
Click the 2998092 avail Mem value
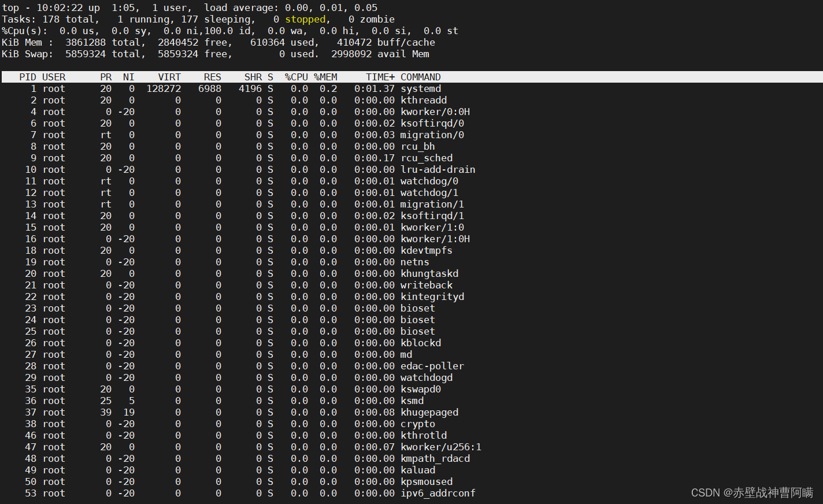click(x=351, y=54)
